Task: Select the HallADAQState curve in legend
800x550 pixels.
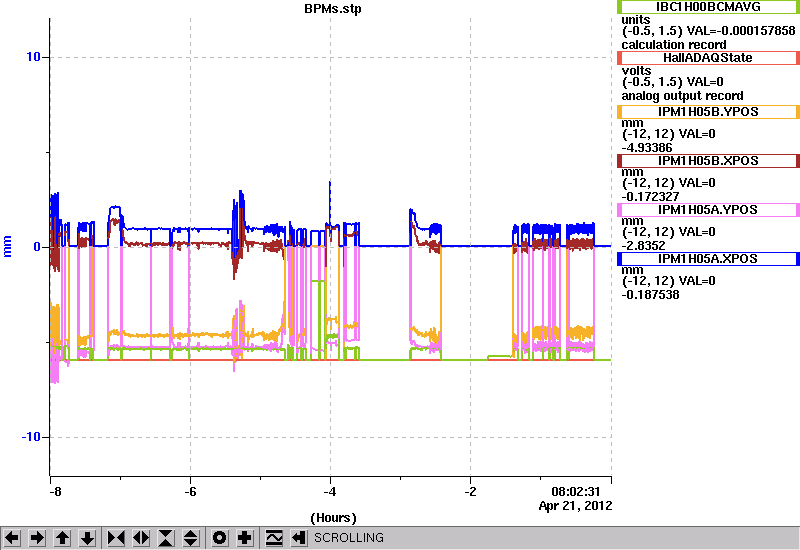Action: point(708,58)
